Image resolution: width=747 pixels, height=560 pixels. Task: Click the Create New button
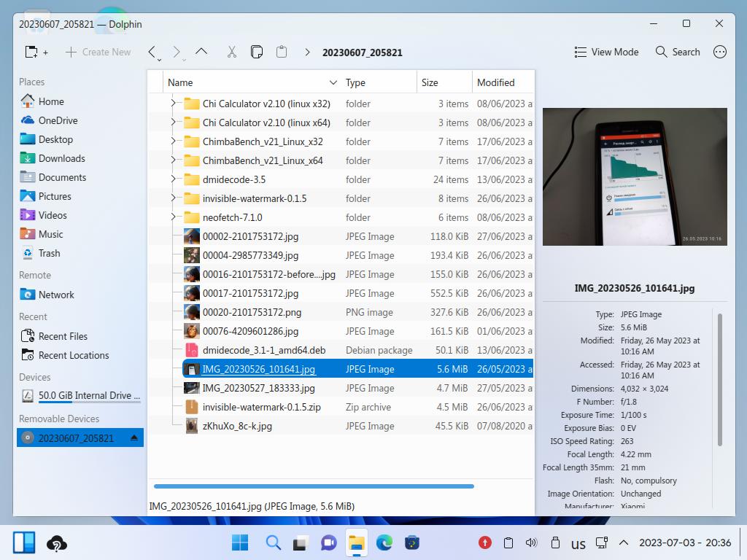pos(98,52)
